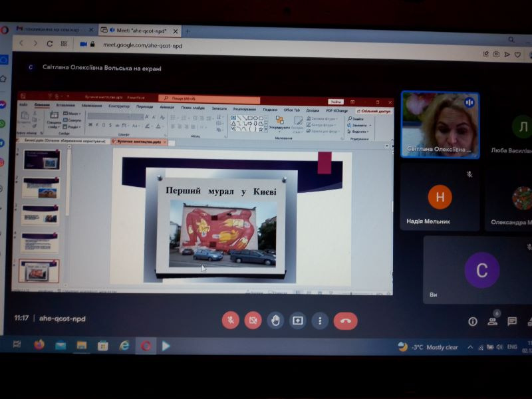Open the weather widget '-3°C Mostly clear'
Viewport: 532px width, 399px height.
click(428, 347)
